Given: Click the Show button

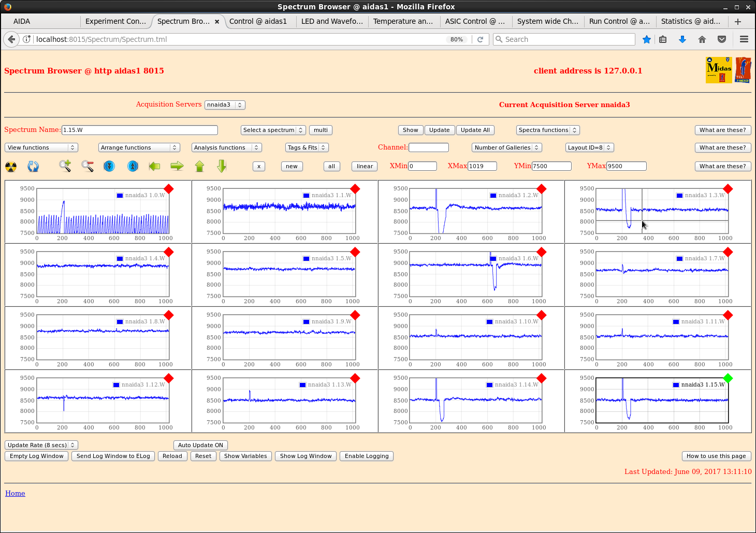Looking at the screenshot, I should point(410,130).
